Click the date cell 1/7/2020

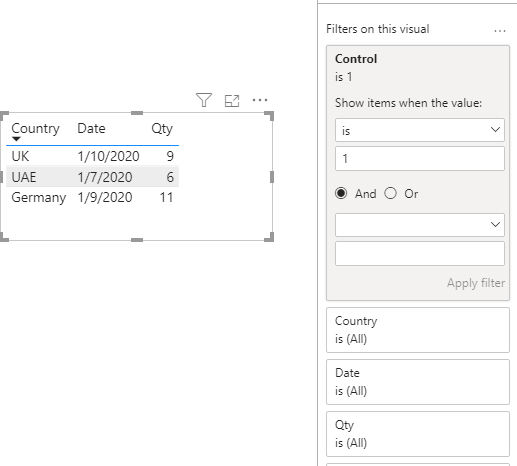coord(105,177)
